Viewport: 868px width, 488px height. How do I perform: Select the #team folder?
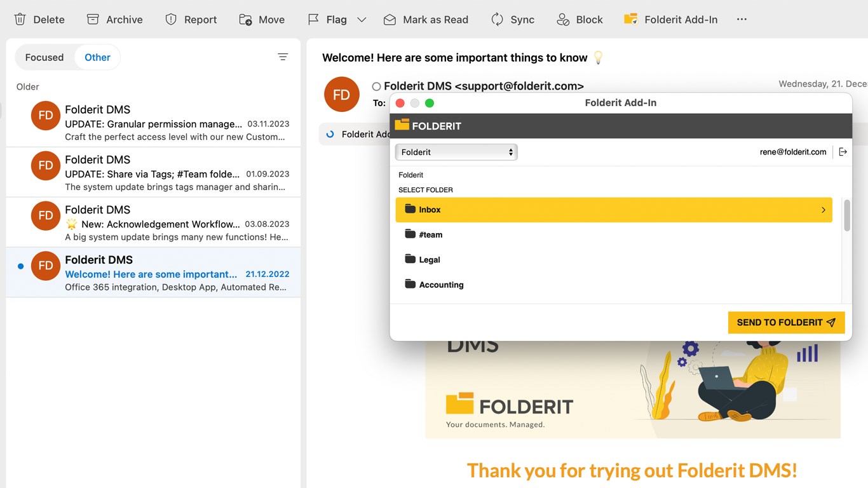coord(614,234)
